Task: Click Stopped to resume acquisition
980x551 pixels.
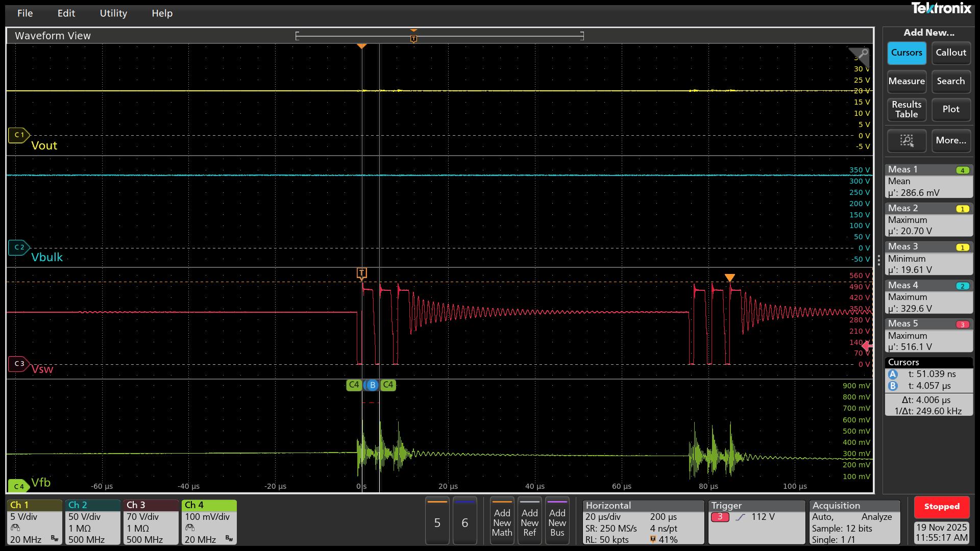Action: (x=941, y=507)
